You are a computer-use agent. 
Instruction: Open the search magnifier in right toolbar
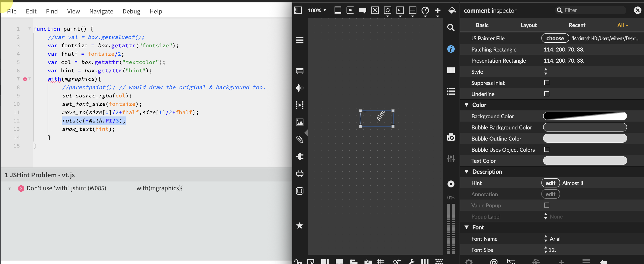451,28
